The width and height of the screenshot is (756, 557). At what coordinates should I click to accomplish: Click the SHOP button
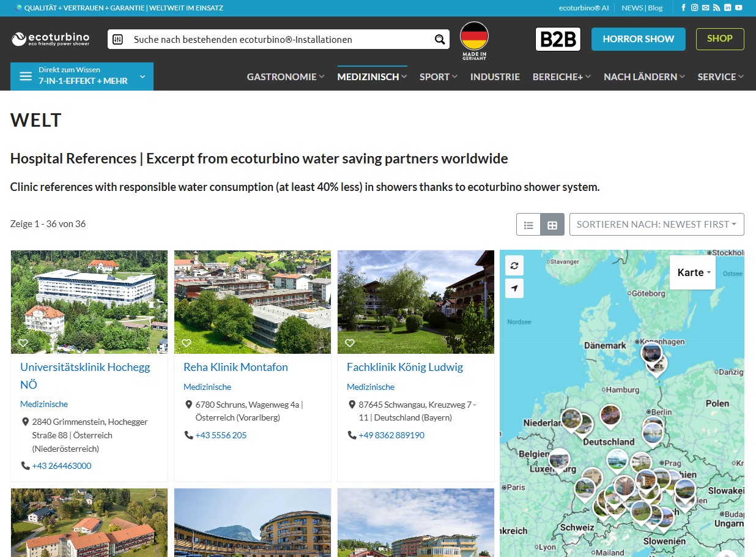click(x=720, y=39)
